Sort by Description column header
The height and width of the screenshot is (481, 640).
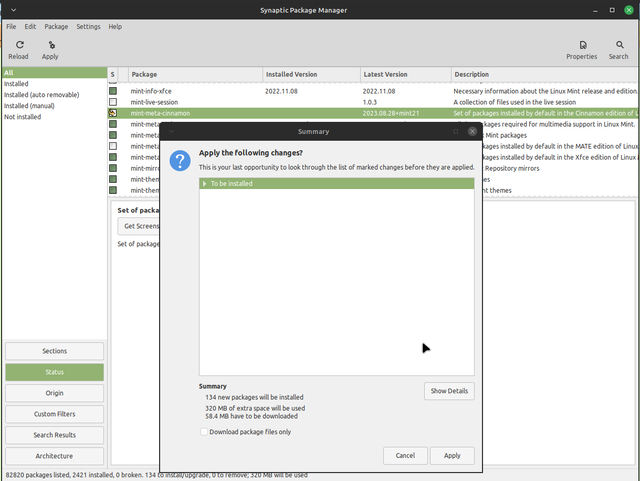545,74
